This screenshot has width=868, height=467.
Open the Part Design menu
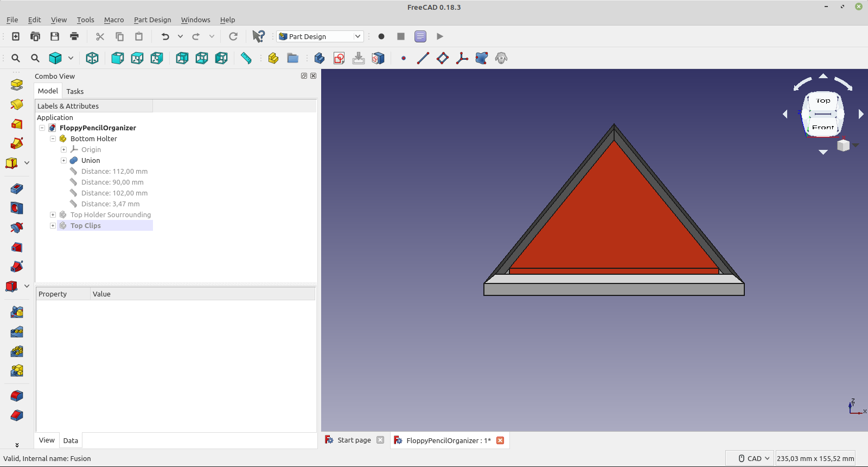pyautogui.click(x=152, y=20)
